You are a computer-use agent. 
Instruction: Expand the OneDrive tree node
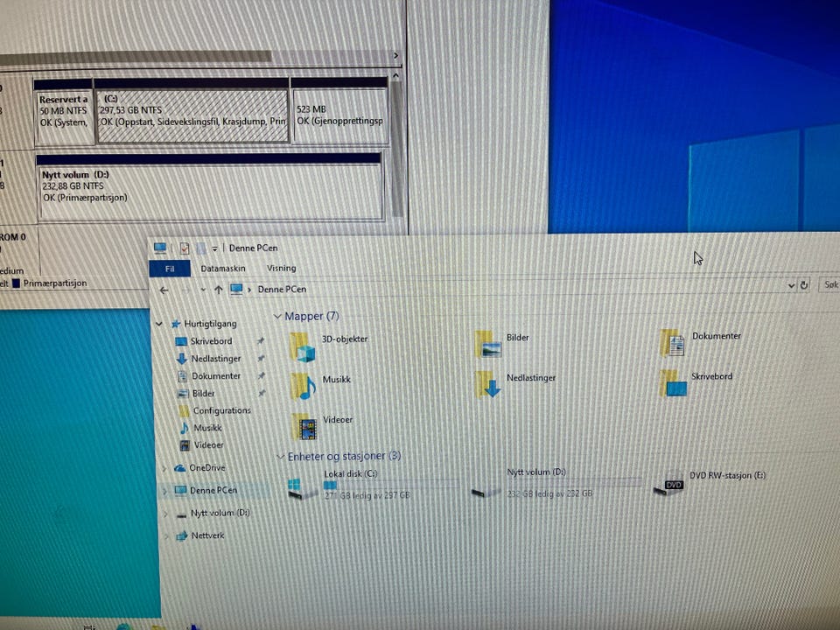[x=164, y=468]
